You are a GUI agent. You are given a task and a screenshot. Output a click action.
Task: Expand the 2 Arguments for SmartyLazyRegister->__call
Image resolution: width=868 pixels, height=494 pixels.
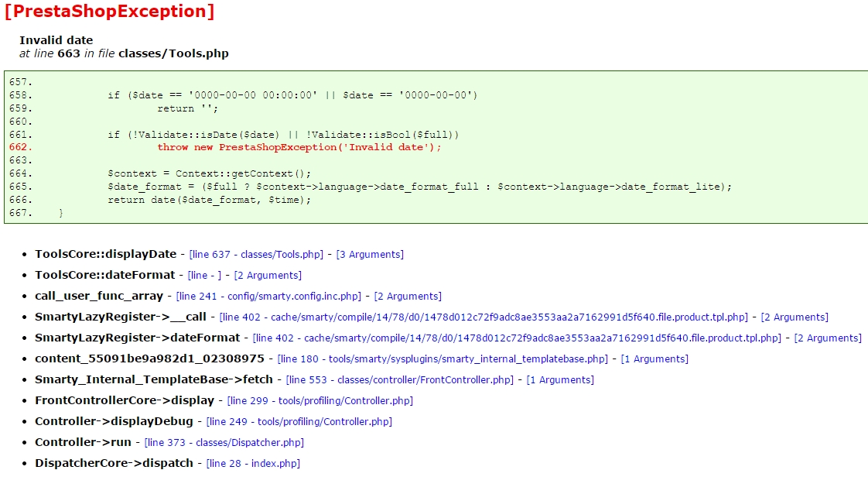[795, 317]
